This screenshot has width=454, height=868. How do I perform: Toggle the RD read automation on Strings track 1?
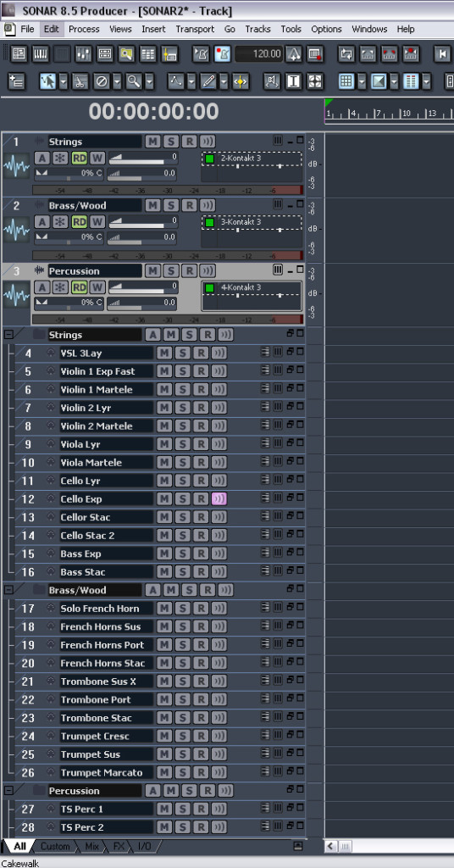(x=79, y=158)
